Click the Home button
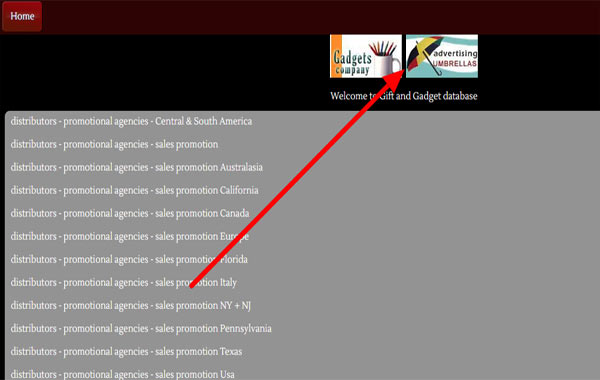 coord(22,16)
